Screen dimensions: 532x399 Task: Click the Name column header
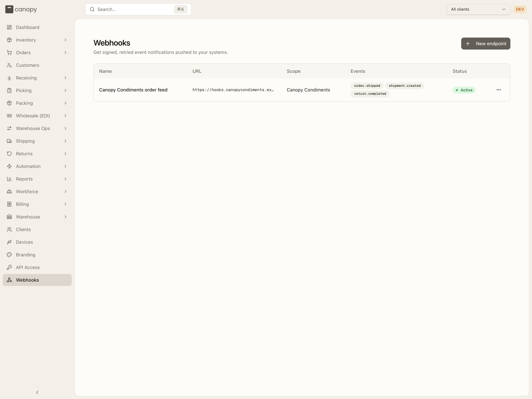[105, 71]
